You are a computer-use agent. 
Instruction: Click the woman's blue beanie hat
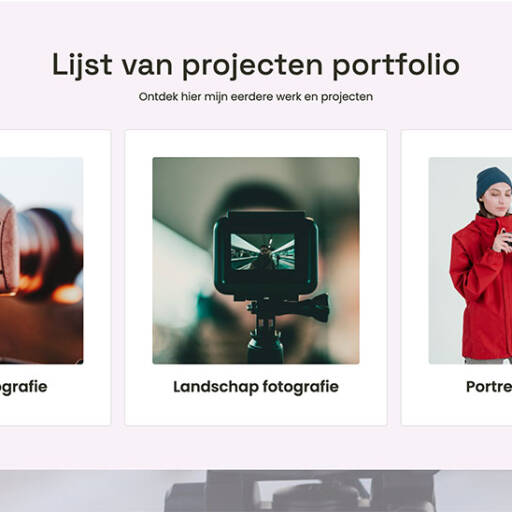tap(493, 182)
